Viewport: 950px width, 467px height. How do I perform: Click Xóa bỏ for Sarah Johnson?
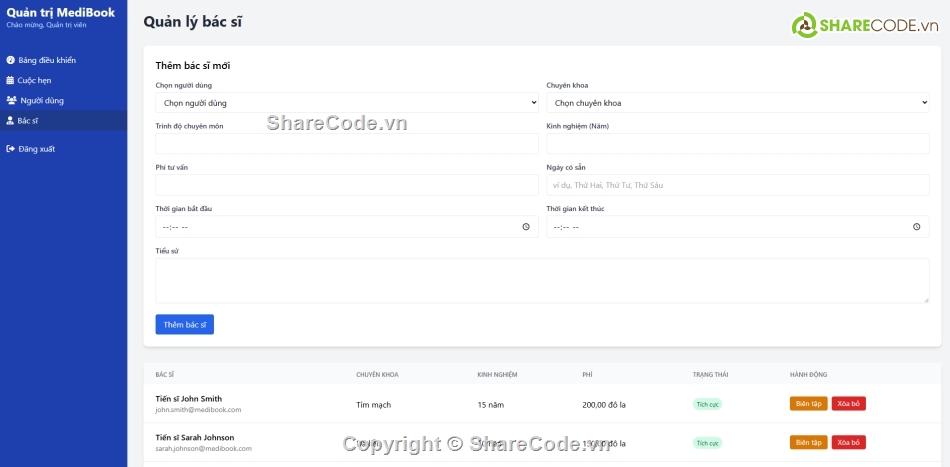point(848,442)
